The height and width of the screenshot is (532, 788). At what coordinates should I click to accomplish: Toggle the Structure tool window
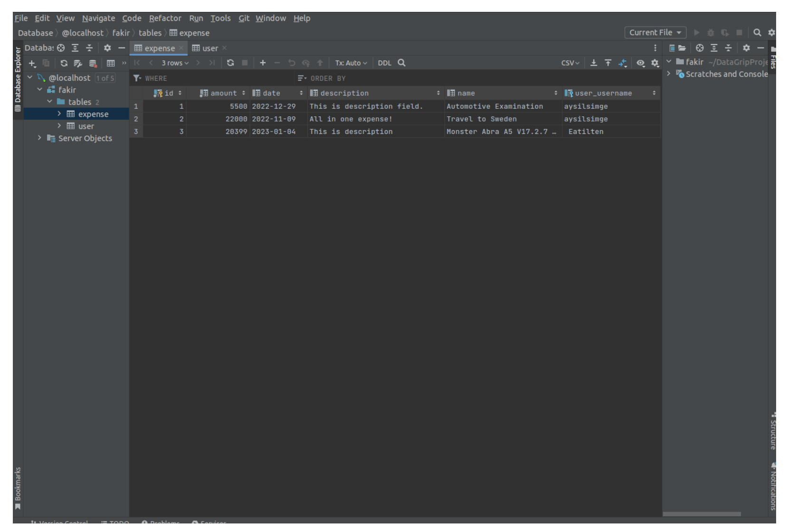774,433
